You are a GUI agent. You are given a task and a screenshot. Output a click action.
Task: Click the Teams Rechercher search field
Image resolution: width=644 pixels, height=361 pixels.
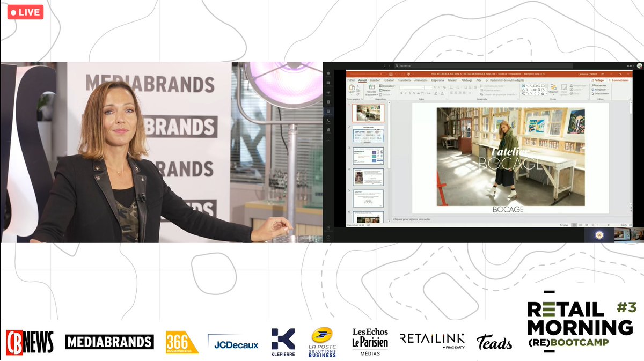click(483, 65)
